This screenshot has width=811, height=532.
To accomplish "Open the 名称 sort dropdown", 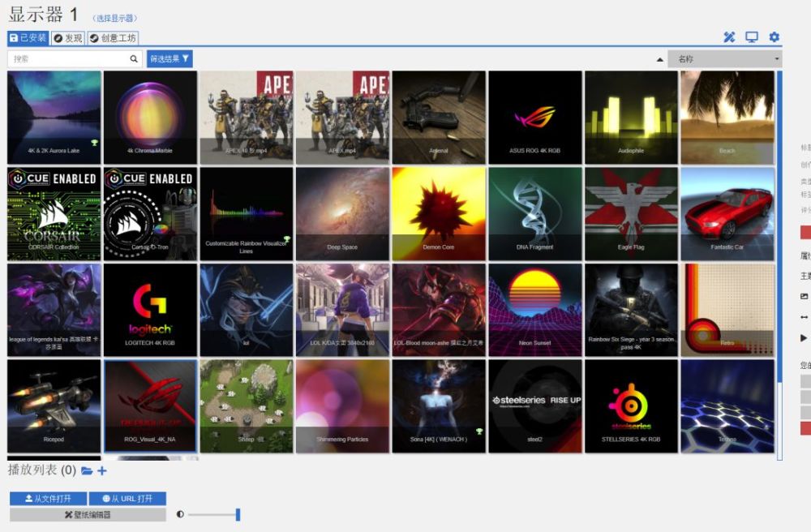I will 724,59.
